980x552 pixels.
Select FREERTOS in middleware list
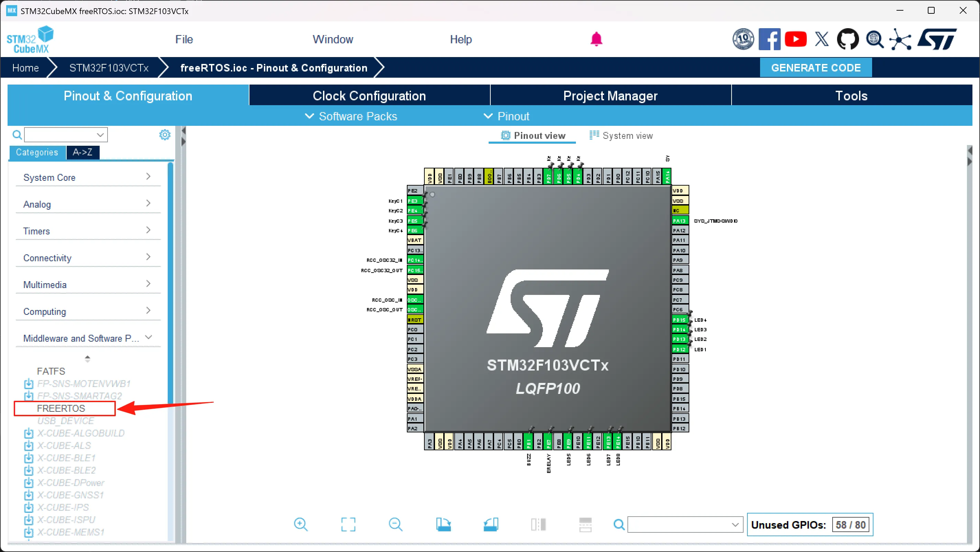pyautogui.click(x=61, y=408)
